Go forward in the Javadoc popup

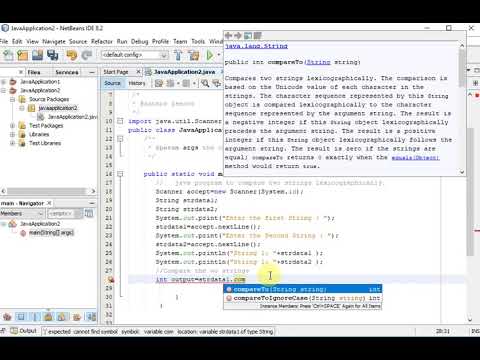[238, 35]
